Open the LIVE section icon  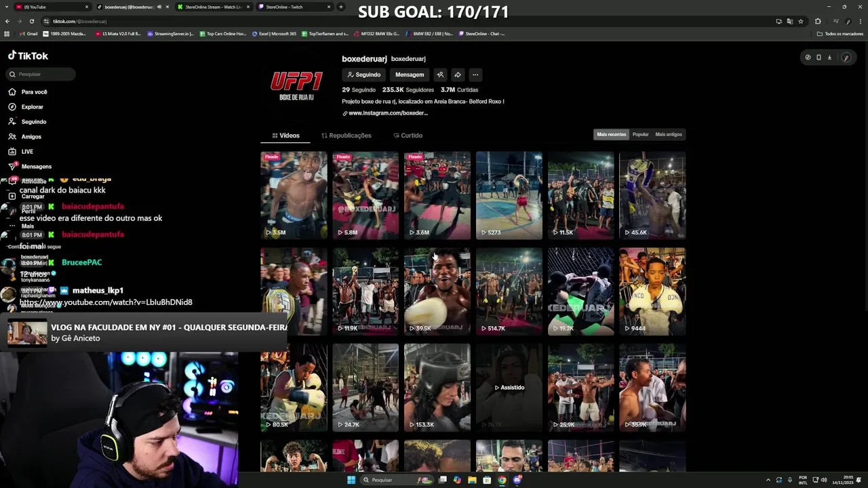(x=12, y=152)
